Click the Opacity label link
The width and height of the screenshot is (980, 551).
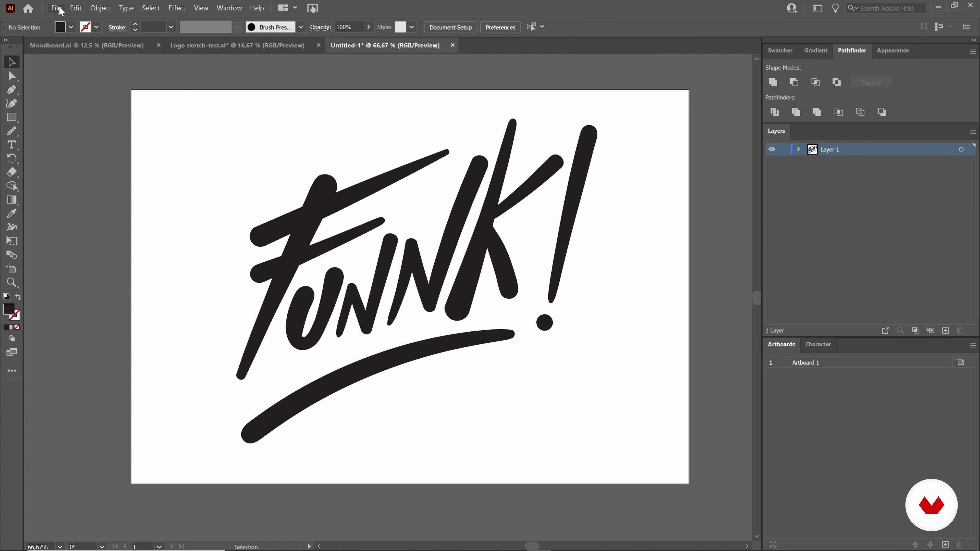coord(320,27)
